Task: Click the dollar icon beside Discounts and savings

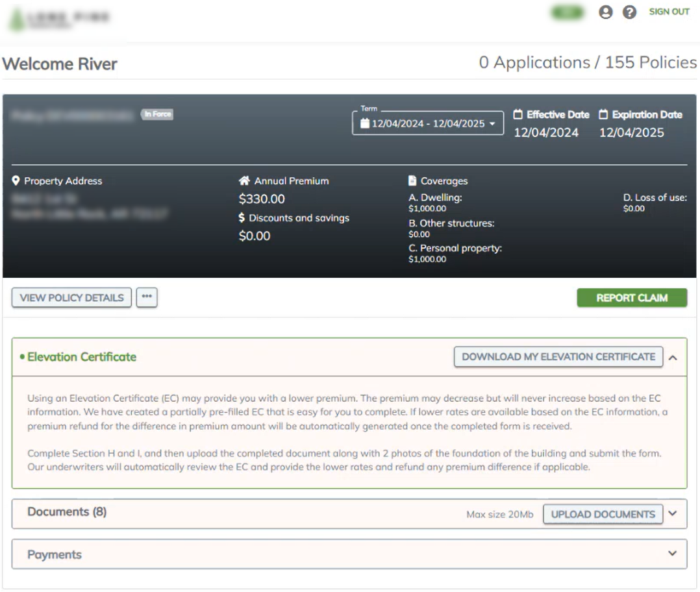Action: pyautogui.click(x=242, y=218)
